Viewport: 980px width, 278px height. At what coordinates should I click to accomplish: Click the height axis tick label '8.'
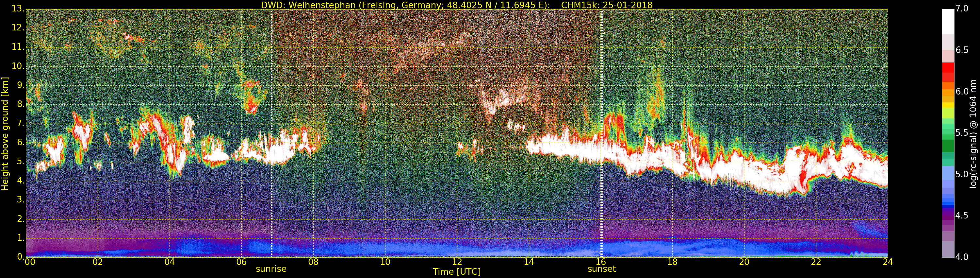[x=20, y=104]
